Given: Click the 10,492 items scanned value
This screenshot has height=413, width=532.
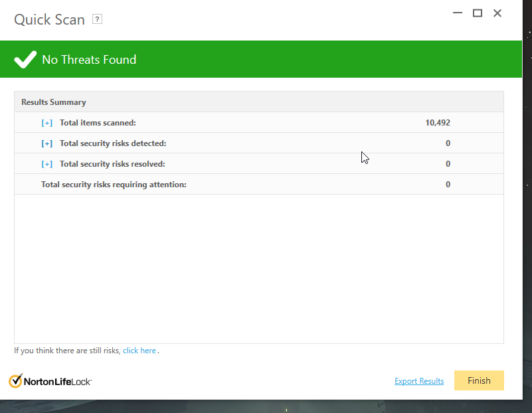Looking at the screenshot, I should point(438,123).
